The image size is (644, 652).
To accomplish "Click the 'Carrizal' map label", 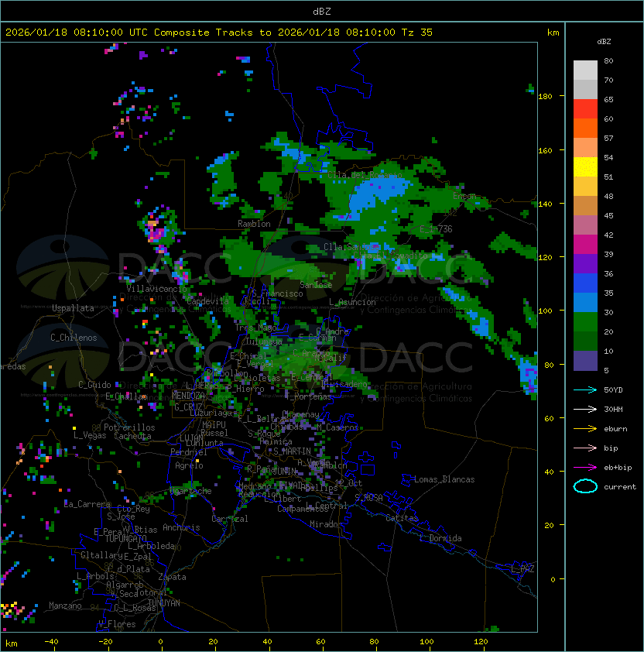I will (229, 519).
